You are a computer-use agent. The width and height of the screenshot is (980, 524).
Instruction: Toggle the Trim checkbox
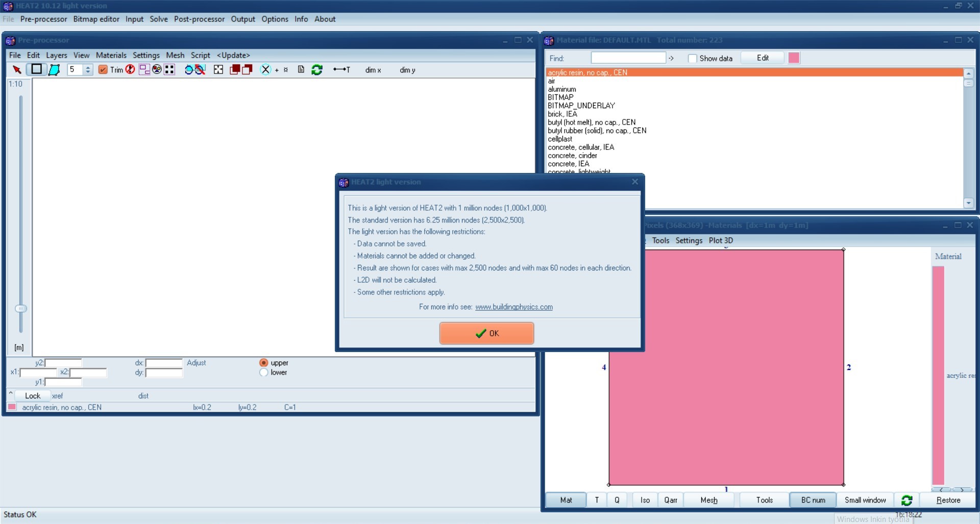(103, 70)
